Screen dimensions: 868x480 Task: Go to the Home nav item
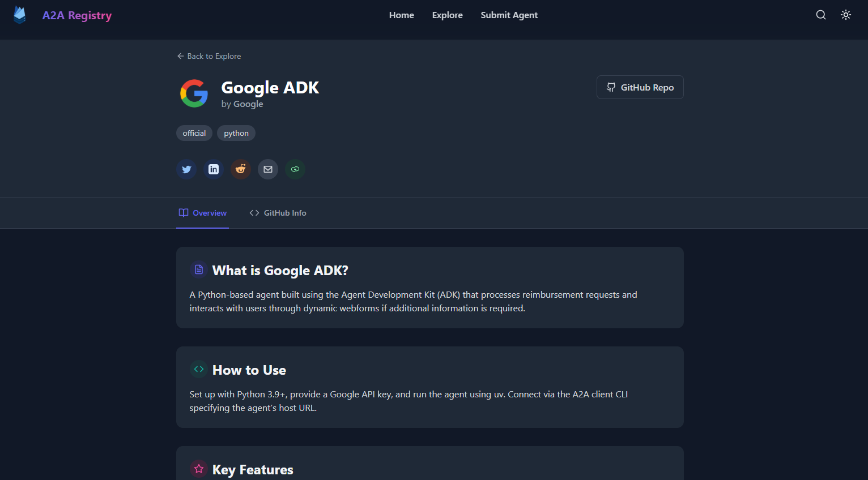tap(402, 15)
